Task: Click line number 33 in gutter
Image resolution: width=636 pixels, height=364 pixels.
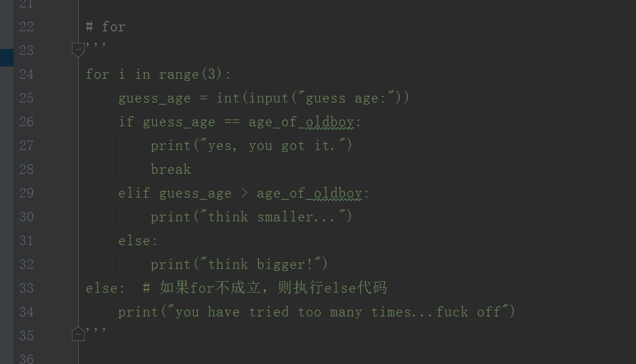Action: tap(26, 288)
